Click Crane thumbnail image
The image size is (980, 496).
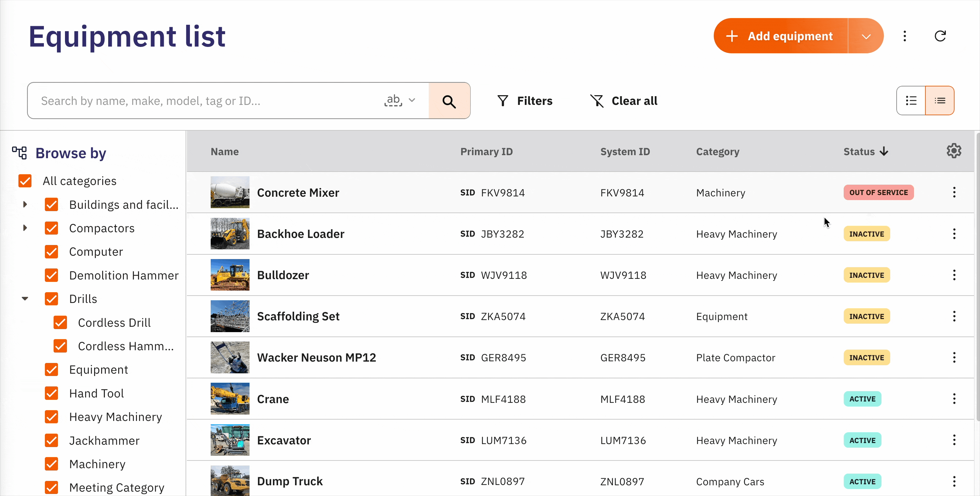[x=230, y=398]
